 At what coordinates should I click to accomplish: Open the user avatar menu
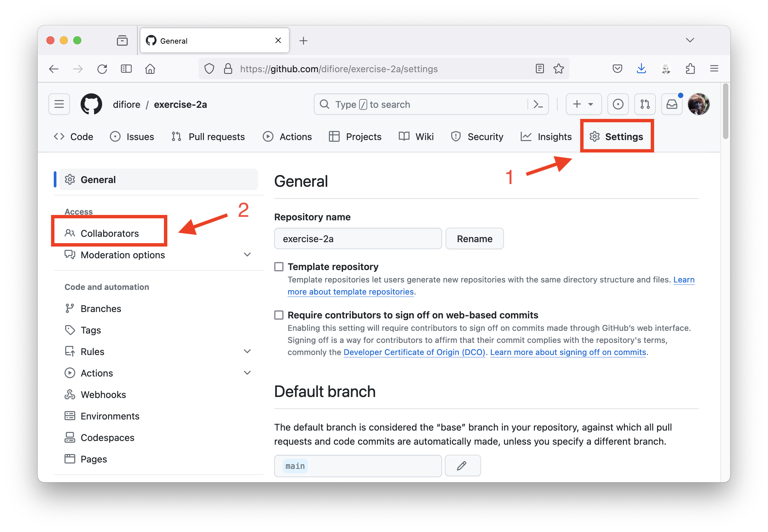[x=698, y=104]
